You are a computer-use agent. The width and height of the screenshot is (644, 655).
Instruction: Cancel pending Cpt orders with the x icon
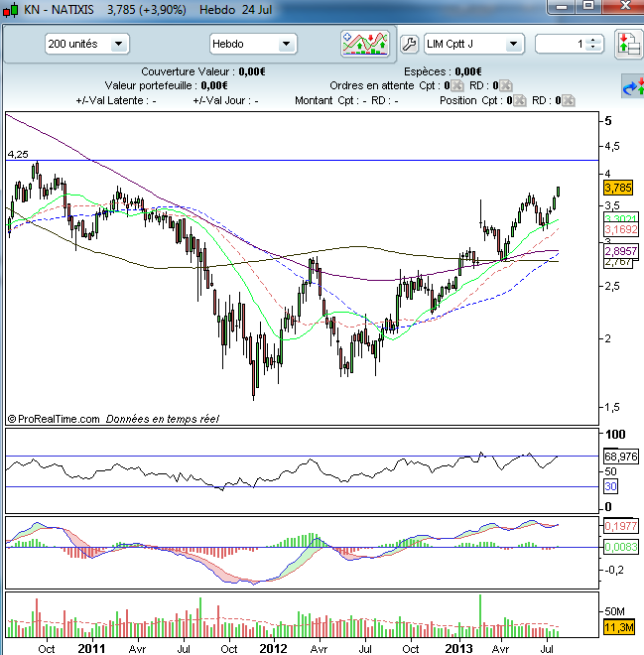coord(457,85)
